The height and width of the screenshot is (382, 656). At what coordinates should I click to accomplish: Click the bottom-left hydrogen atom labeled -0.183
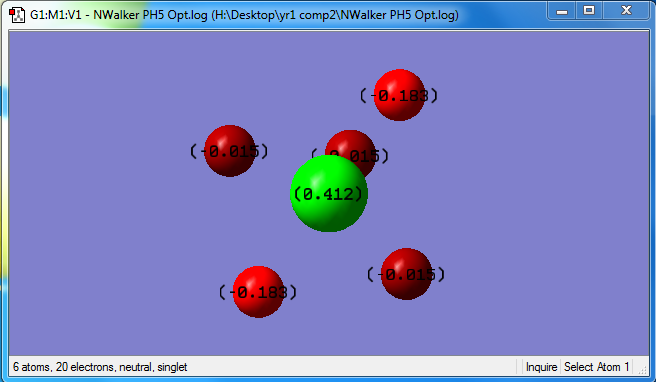pos(258,292)
